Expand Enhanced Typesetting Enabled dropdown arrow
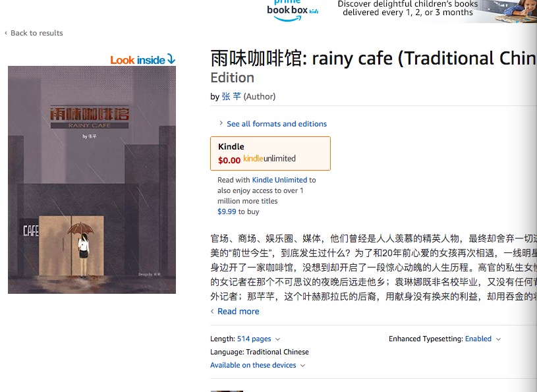537x392 pixels. tap(498, 339)
